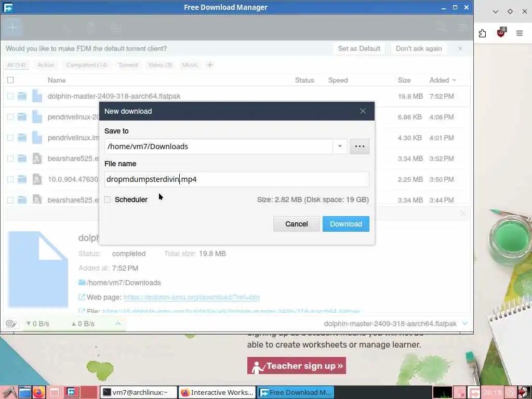Sort list by the Size column header

(404, 80)
